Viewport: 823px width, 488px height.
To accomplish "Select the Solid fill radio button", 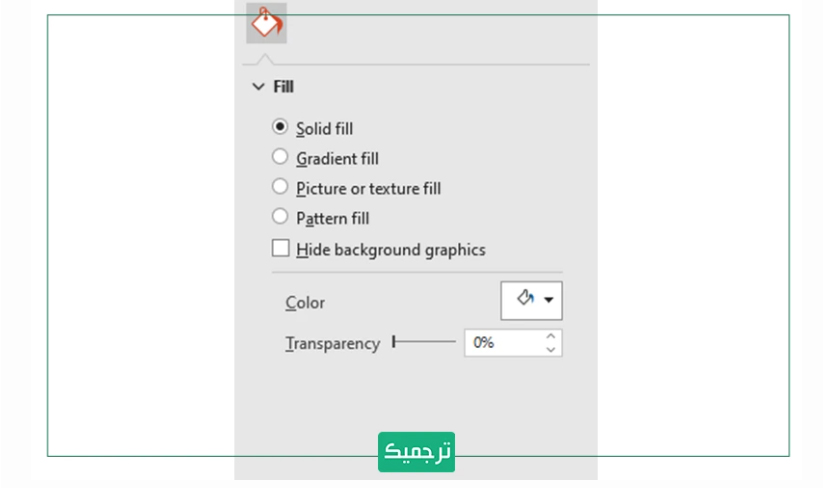I will (280, 127).
